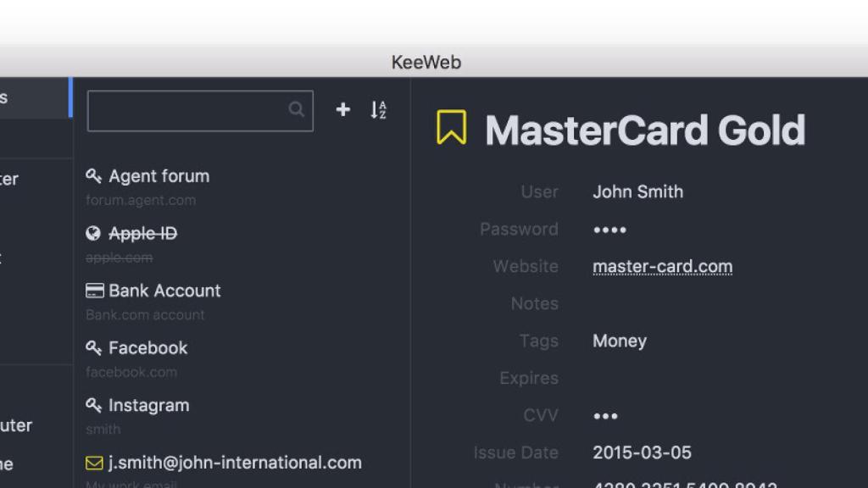Click the magnifier icon in the search box
868x488 pixels.
pos(296,109)
